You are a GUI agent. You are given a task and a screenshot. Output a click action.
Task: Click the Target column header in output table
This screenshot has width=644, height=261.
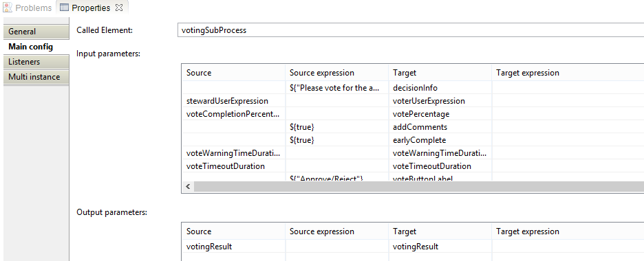pos(440,231)
